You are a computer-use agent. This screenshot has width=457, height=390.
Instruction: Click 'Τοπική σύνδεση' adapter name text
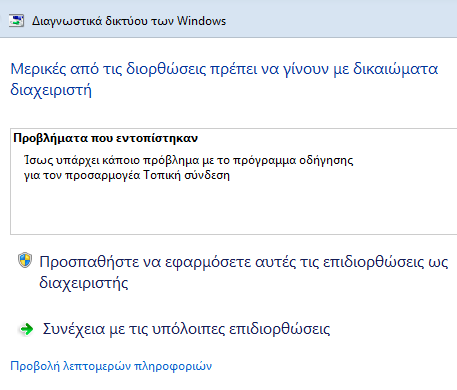pyautogui.click(x=187, y=175)
